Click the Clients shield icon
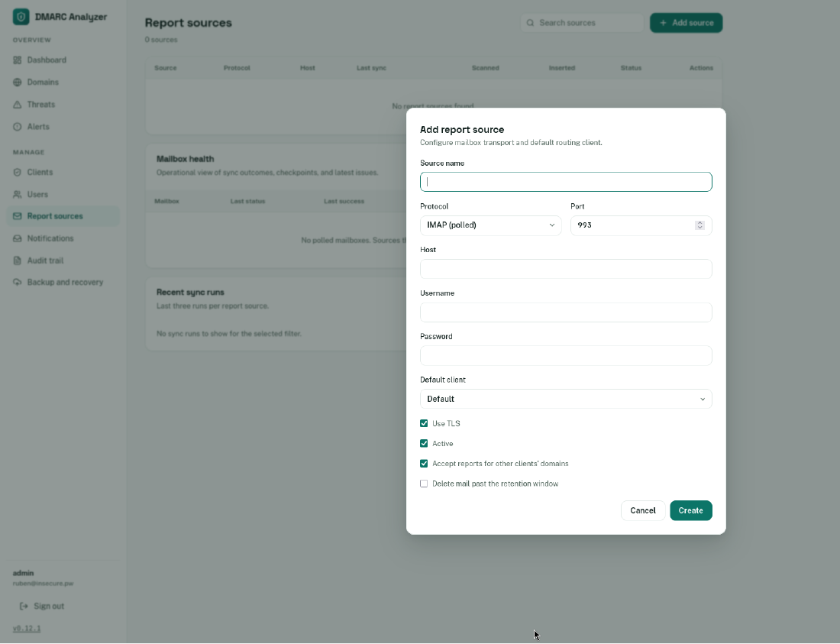This screenshot has height=644, width=840. click(x=17, y=173)
